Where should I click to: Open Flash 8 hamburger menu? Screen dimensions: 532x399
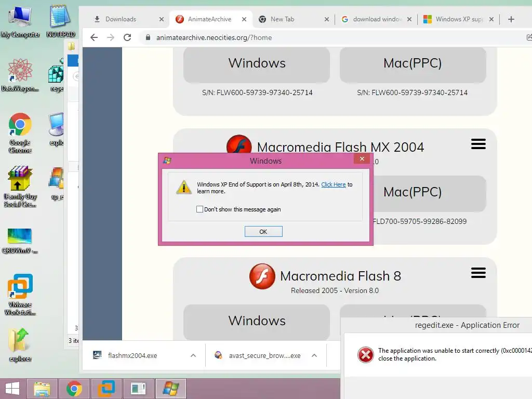click(478, 273)
